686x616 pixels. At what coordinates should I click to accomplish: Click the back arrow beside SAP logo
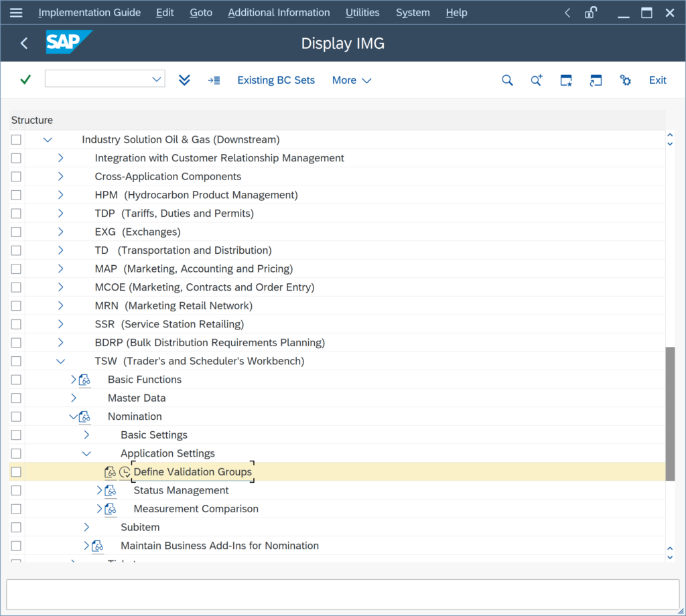[24, 43]
